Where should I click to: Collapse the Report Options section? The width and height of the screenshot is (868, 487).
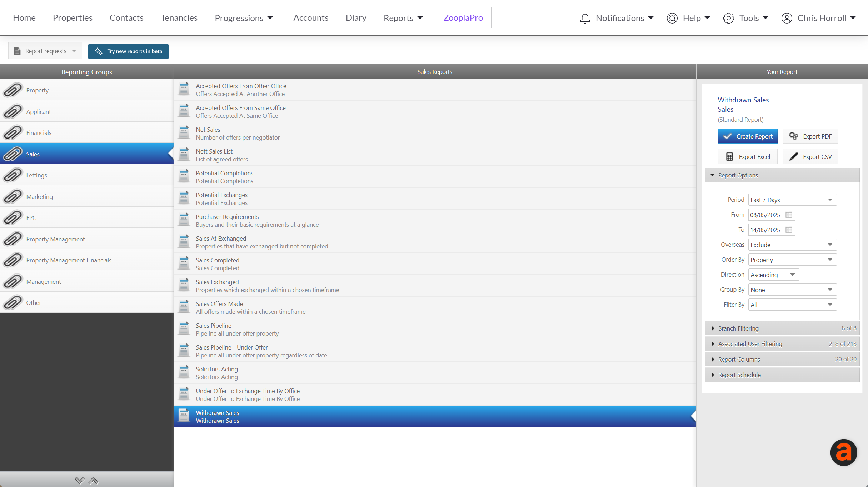(782, 175)
